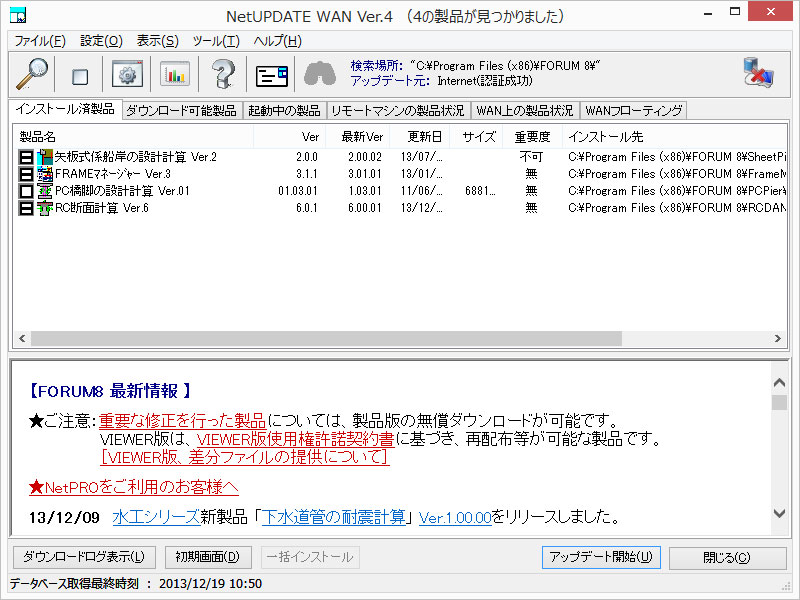Click the ID card icon in toolbar
The width and height of the screenshot is (800, 600).
tap(271, 75)
